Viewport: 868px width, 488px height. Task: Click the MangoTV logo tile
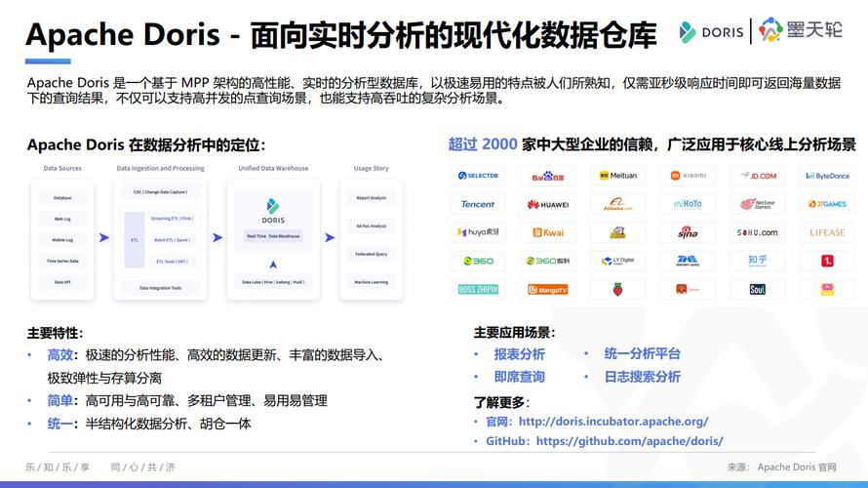(x=548, y=289)
